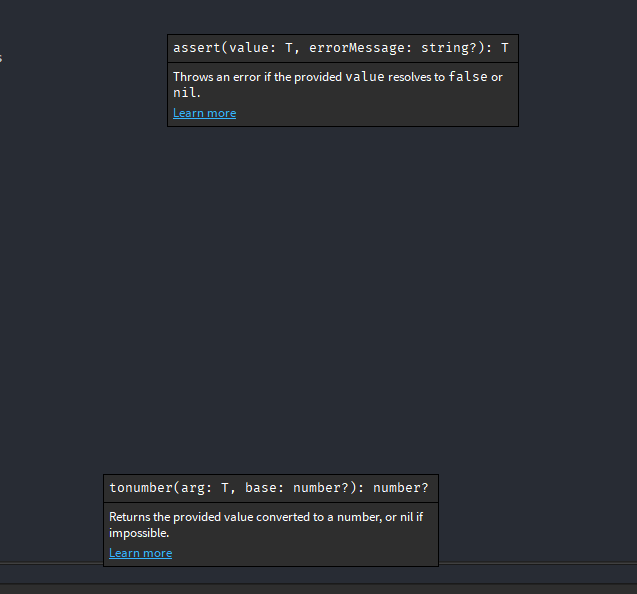Click the tonumber description starting Returns the provided
637x594 pixels.
(266, 525)
